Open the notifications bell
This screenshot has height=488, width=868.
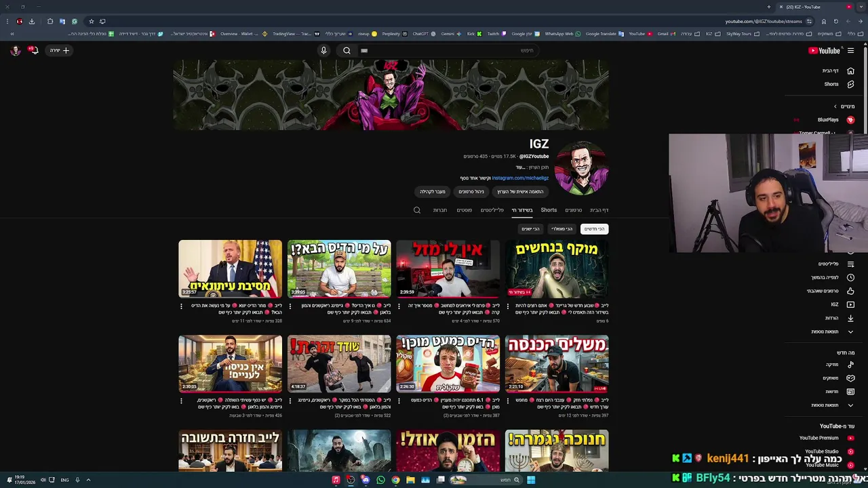point(33,50)
